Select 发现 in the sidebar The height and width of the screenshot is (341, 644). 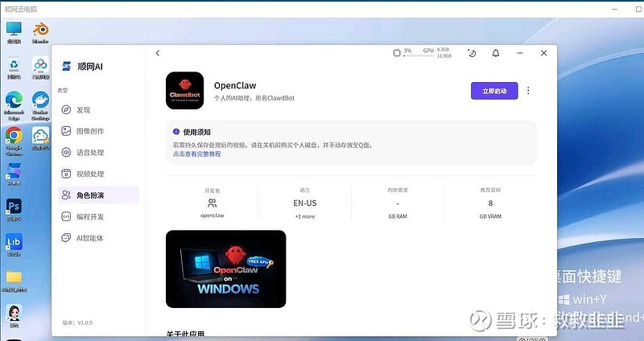tap(98, 110)
